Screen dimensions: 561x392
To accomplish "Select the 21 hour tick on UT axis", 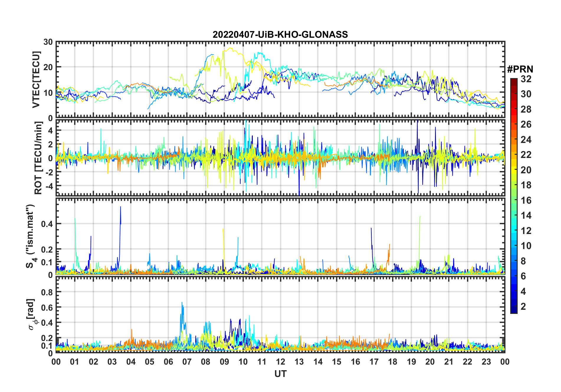I will 449,362.
